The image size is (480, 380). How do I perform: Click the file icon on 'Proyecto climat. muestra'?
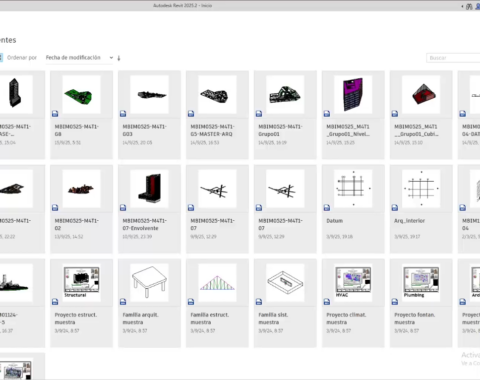(x=327, y=302)
